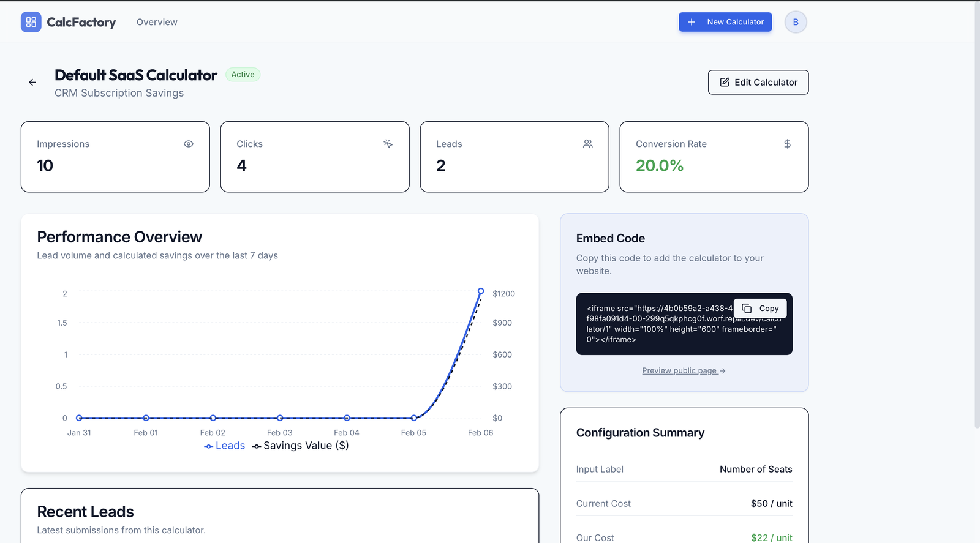Click the Jan 31 data point on chart
Screen dimensions: 980x543
(x=79, y=418)
